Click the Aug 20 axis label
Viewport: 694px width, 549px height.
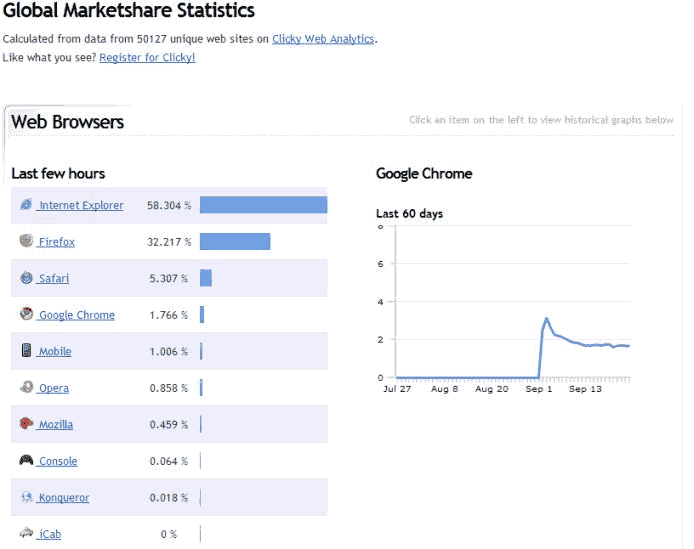click(x=492, y=389)
